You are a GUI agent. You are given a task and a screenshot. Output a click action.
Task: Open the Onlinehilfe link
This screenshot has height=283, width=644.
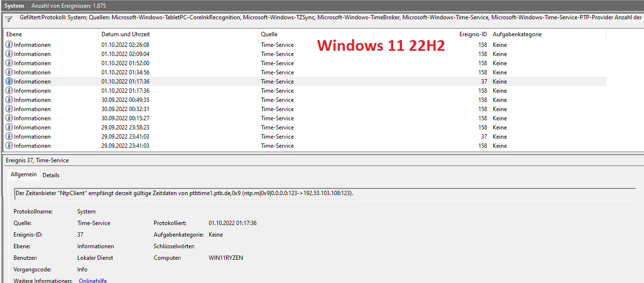click(93, 281)
